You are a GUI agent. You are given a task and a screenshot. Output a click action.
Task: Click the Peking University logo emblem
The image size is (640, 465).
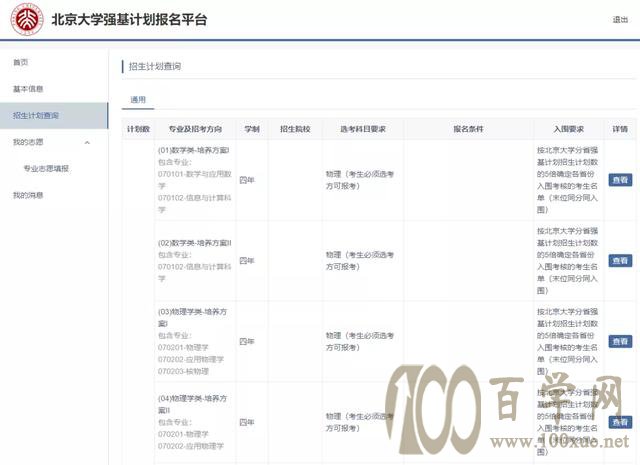(27, 19)
